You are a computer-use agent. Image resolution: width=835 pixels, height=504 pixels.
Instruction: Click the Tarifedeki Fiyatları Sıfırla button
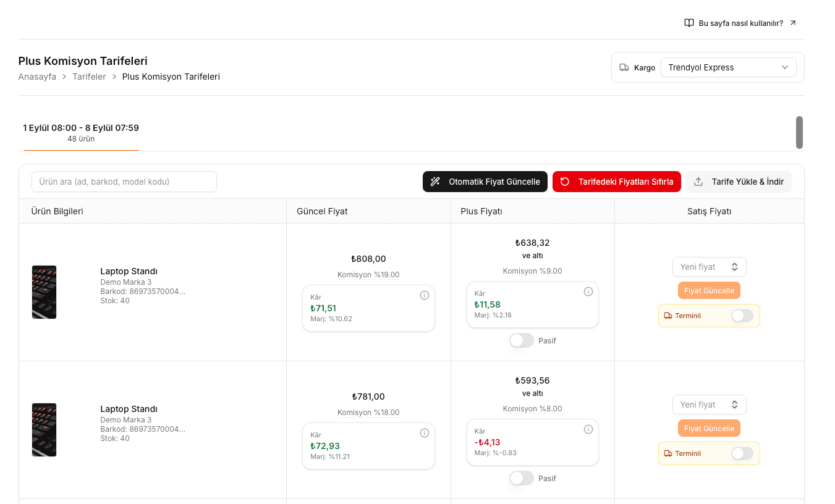(x=617, y=182)
